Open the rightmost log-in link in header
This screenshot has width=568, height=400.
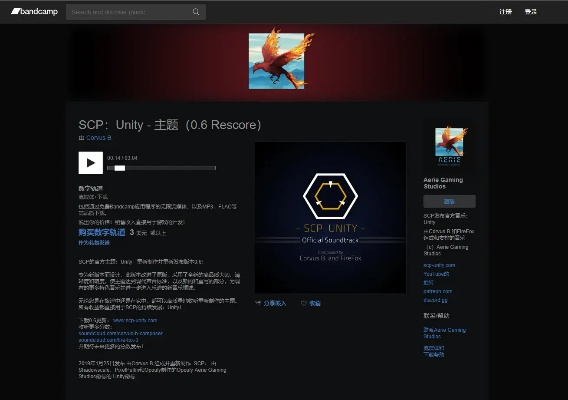tap(531, 12)
